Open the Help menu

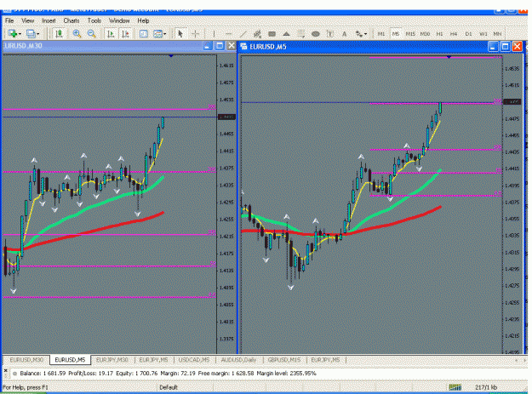pos(143,20)
